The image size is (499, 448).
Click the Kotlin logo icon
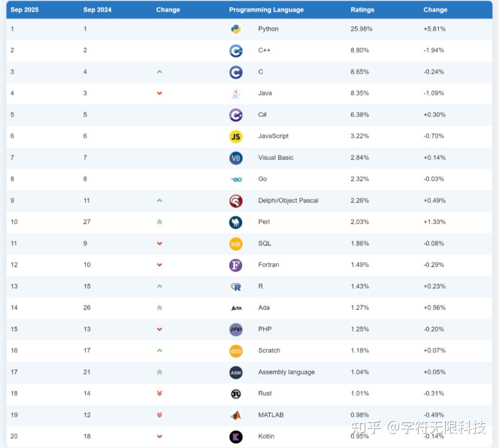(236, 436)
